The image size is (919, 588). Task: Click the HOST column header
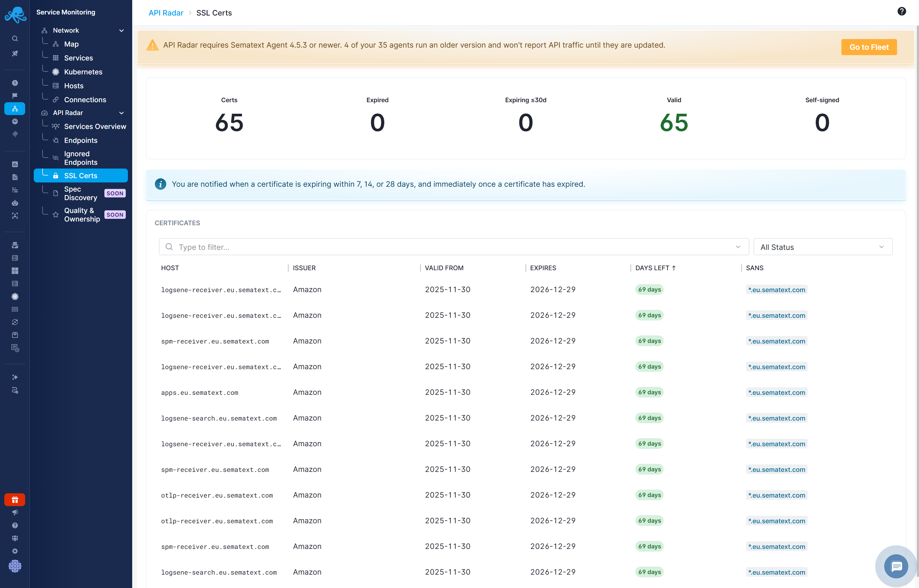pos(170,268)
